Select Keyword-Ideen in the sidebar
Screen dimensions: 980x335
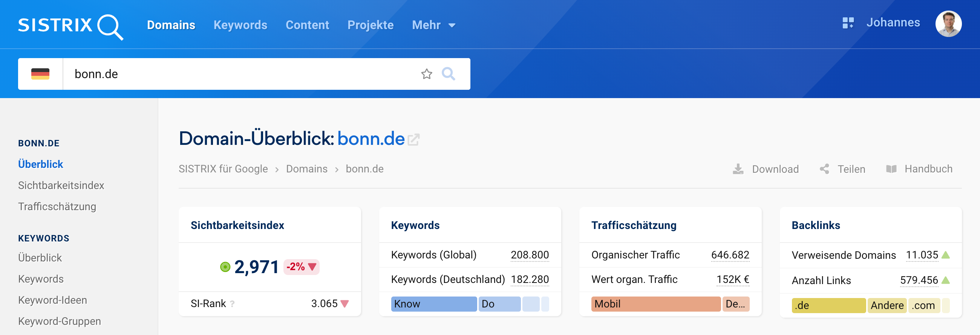[x=52, y=300]
